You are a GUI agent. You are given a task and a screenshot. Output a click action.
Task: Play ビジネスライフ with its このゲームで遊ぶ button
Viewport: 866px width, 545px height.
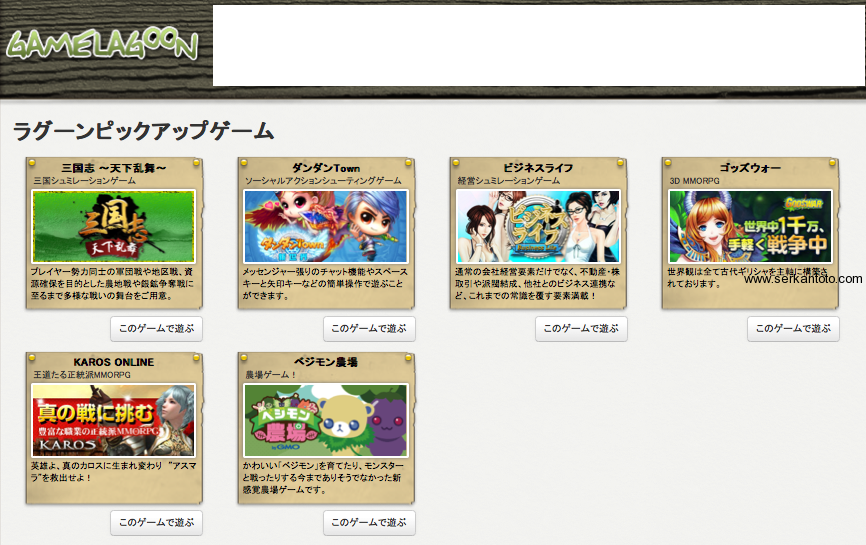click(581, 329)
